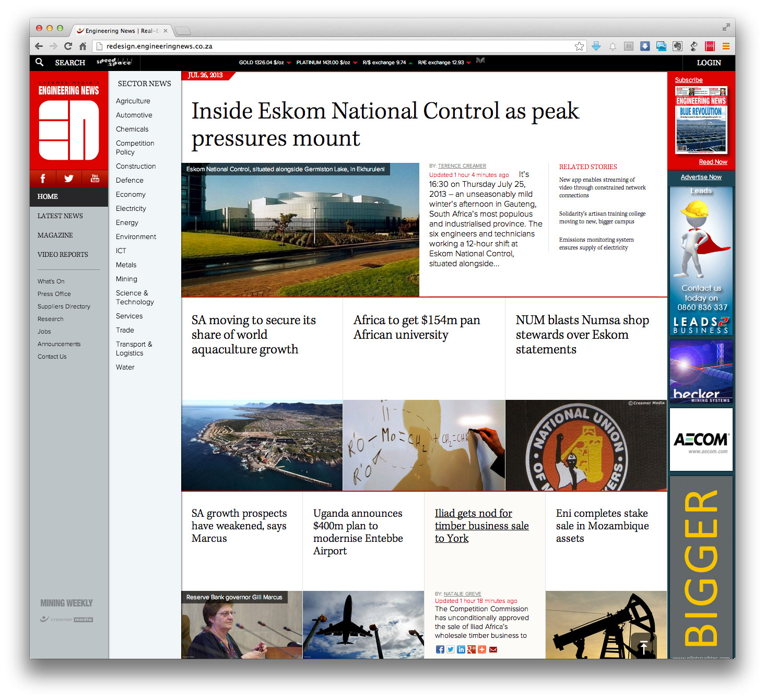Reload the page with the refresh icon
765x700 pixels.
[x=68, y=46]
